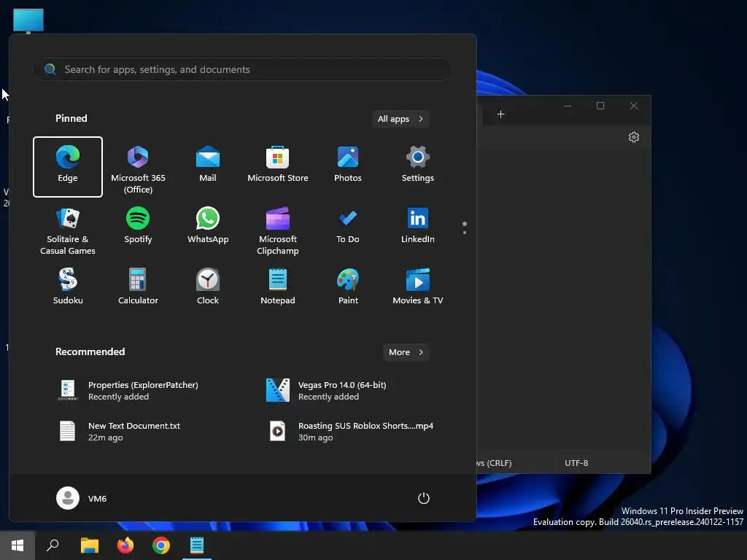This screenshot has height=560, width=747.
Task: Open the Edge pinned app
Action: pos(68,167)
